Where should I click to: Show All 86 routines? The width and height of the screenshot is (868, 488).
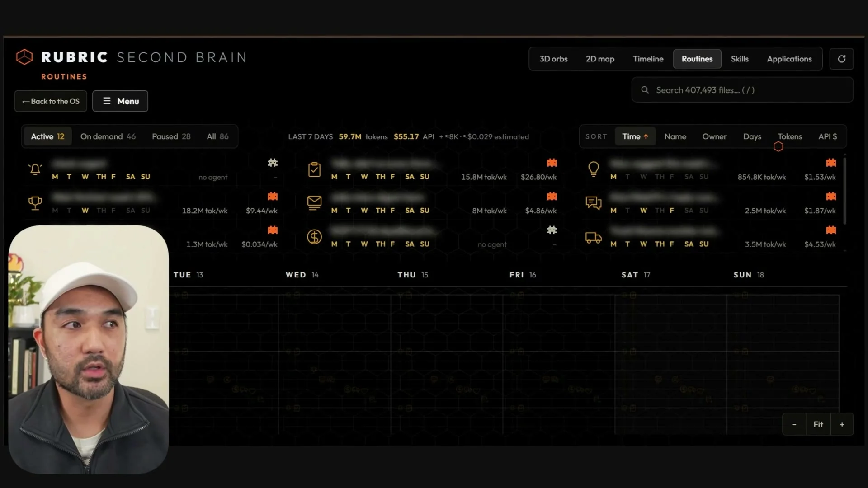217,136
